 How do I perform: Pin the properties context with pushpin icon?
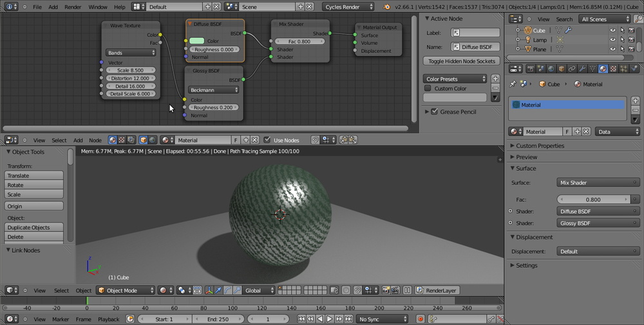[x=513, y=84]
